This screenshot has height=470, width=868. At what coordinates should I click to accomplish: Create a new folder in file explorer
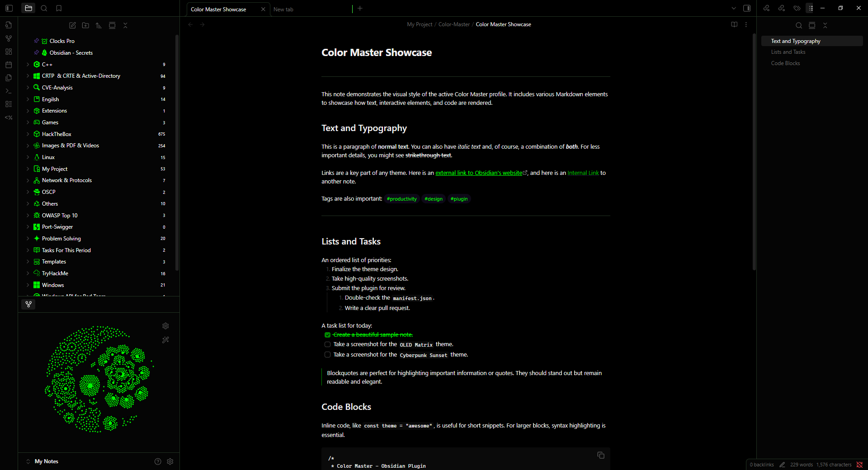[85, 25]
